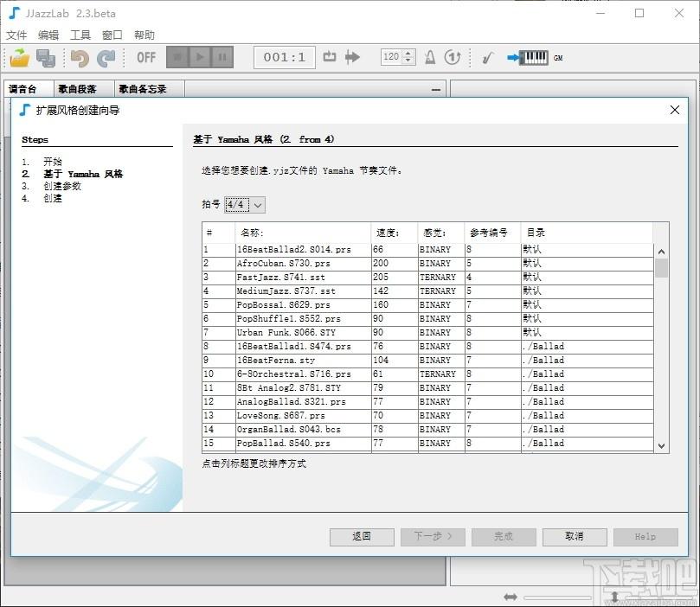
Task: Switch to the 歌曲段落 tab
Action: [84, 89]
